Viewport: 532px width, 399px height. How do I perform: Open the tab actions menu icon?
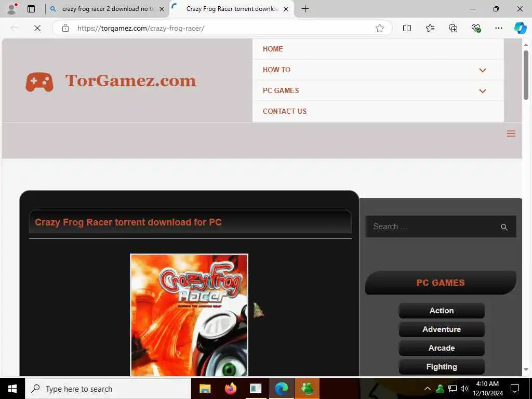point(31,9)
